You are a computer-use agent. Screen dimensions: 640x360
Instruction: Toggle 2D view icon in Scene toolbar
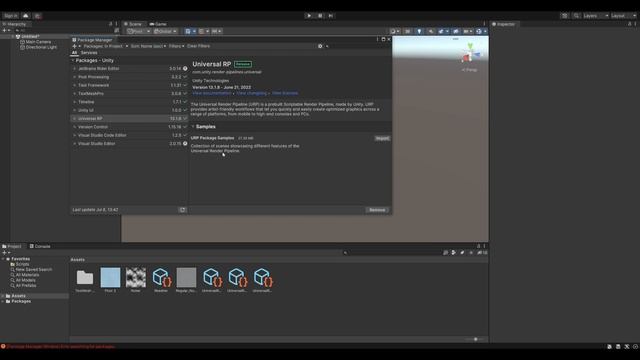[x=407, y=31]
